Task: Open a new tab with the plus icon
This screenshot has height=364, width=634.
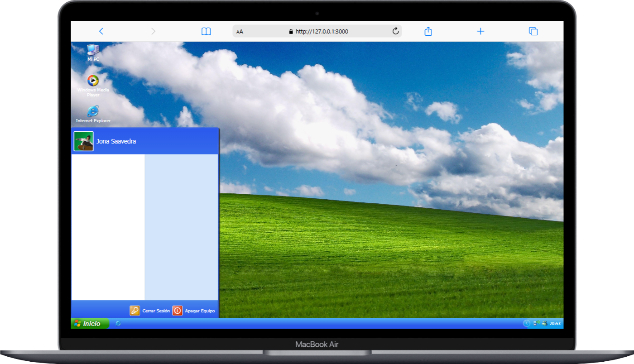Action: pos(480,31)
